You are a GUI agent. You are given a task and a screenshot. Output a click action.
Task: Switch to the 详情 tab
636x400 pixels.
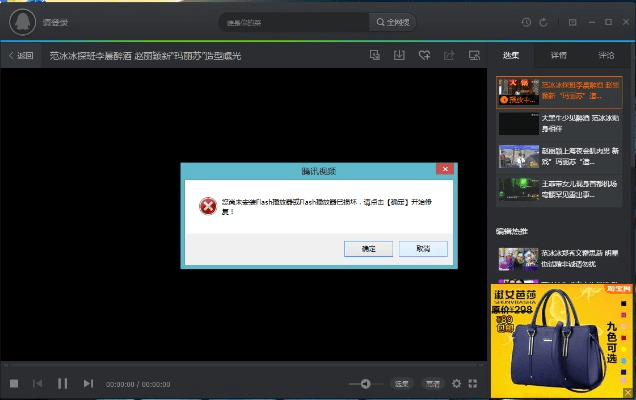pyautogui.click(x=558, y=55)
